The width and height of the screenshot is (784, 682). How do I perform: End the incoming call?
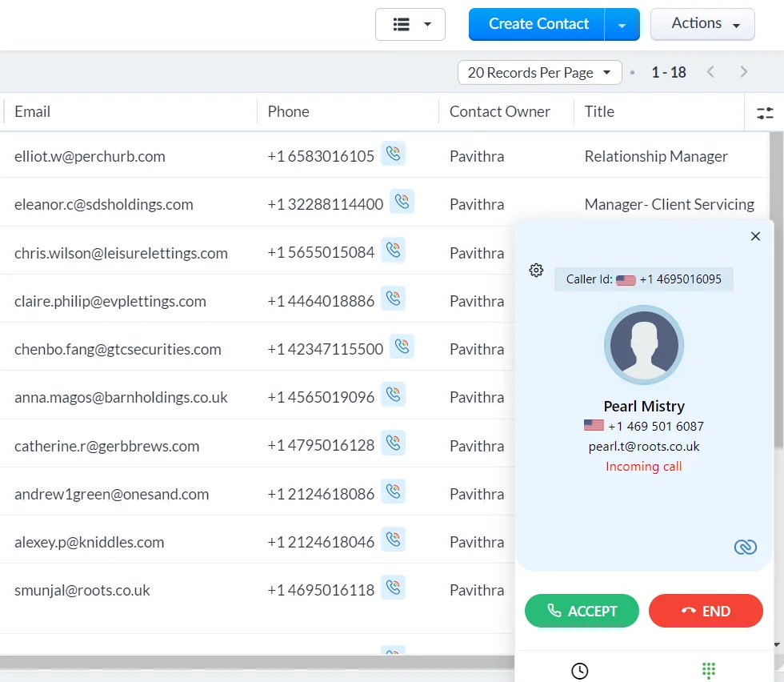click(706, 611)
